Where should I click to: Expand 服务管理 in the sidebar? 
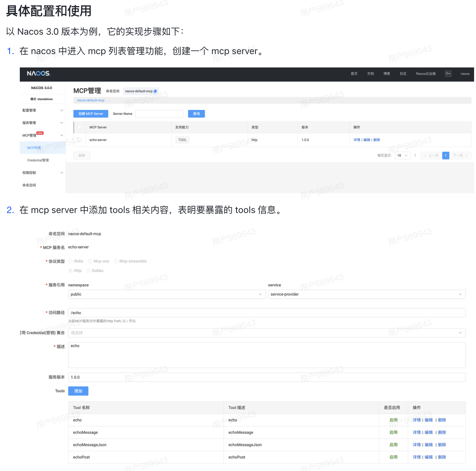point(43,123)
